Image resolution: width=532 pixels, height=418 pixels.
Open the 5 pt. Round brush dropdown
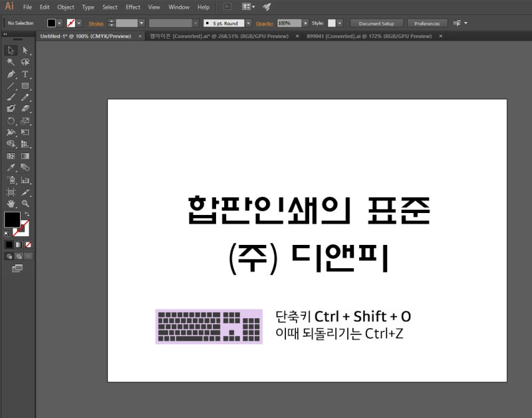(249, 23)
